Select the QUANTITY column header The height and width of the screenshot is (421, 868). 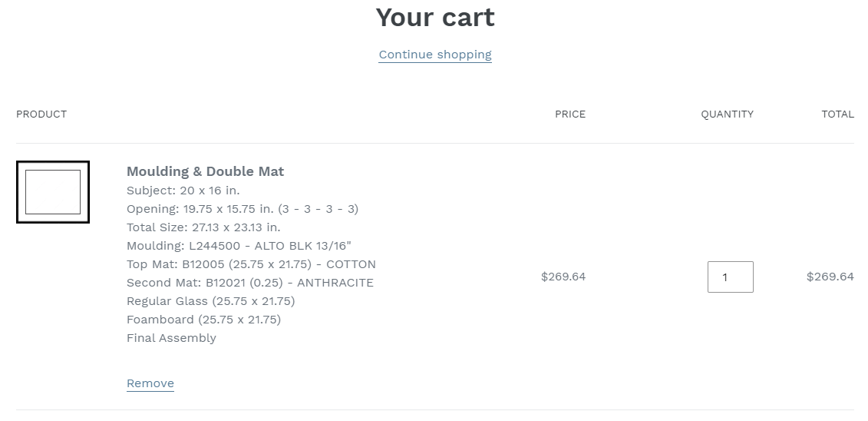pyautogui.click(x=728, y=114)
